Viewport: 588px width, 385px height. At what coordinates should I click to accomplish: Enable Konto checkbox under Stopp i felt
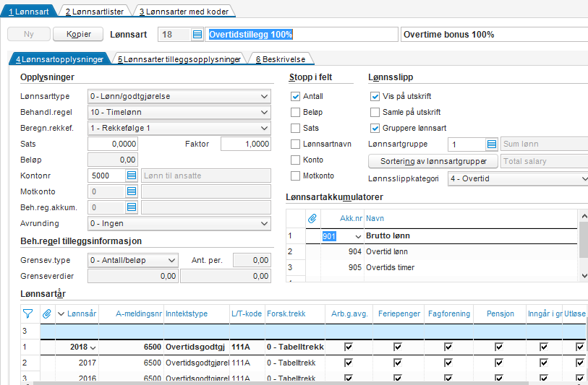pyautogui.click(x=296, y=160)
